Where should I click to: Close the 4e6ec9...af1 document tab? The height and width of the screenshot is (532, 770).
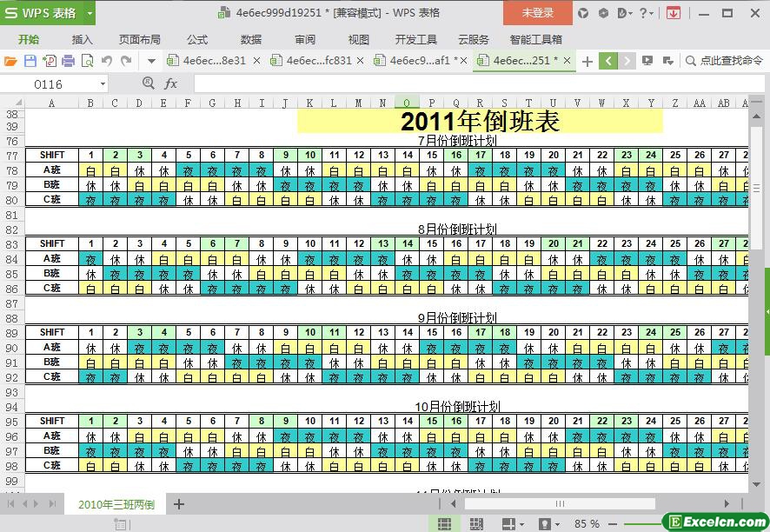pos(463,61)
